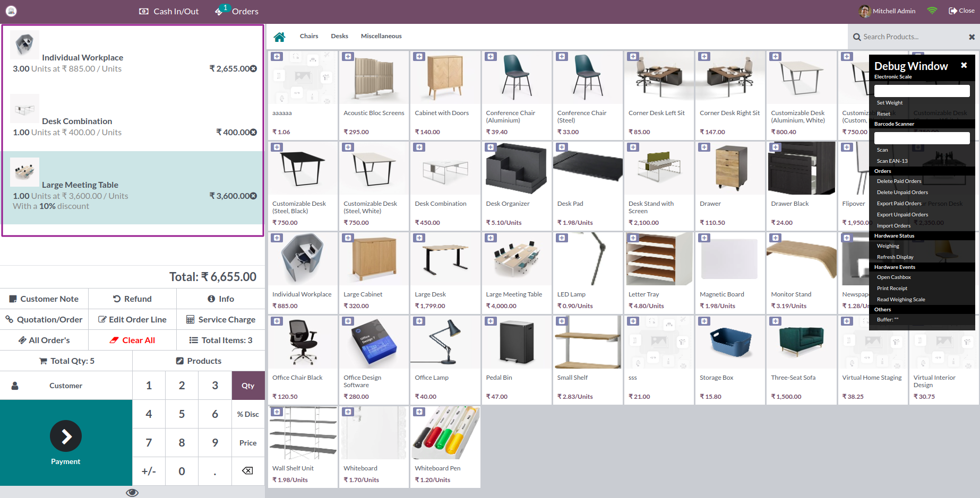
Task: Switch the numpad to % Disc mode
Action: (247, 414)
